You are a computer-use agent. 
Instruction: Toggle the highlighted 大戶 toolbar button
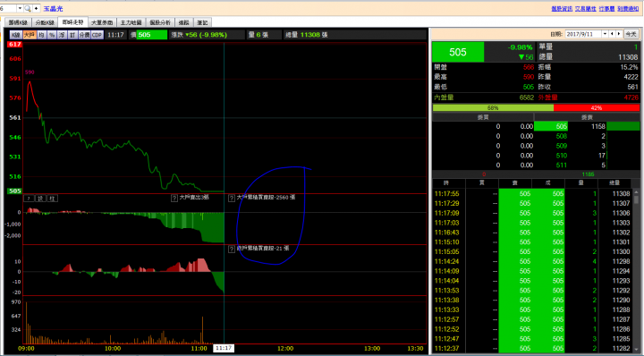(x=30, y=35)
